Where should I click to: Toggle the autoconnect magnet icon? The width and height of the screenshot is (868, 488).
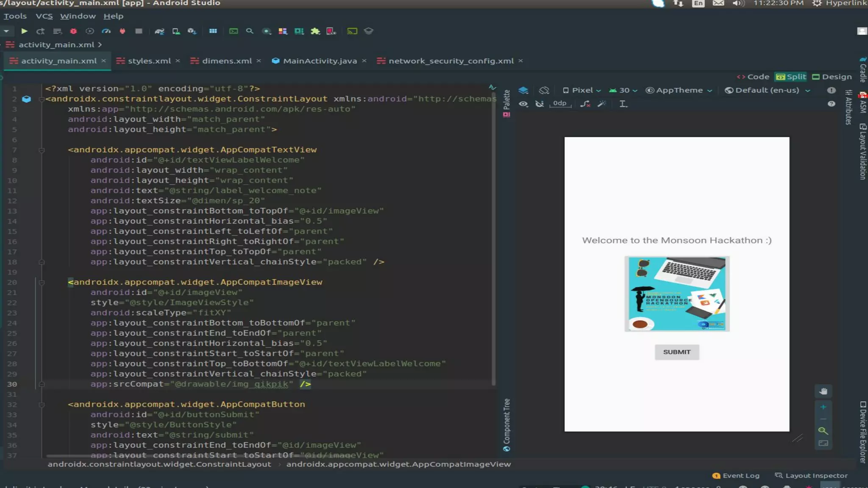(x=539, y=104)
